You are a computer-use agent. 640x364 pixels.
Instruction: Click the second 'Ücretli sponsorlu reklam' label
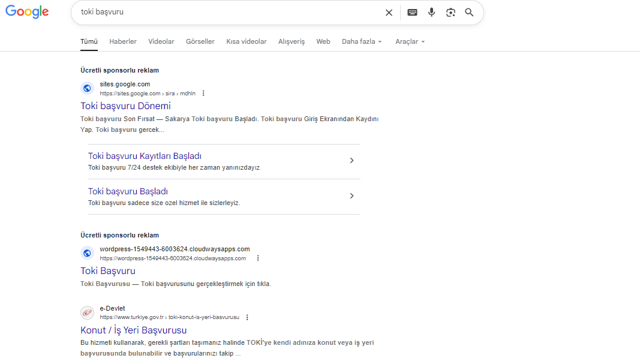119,235
